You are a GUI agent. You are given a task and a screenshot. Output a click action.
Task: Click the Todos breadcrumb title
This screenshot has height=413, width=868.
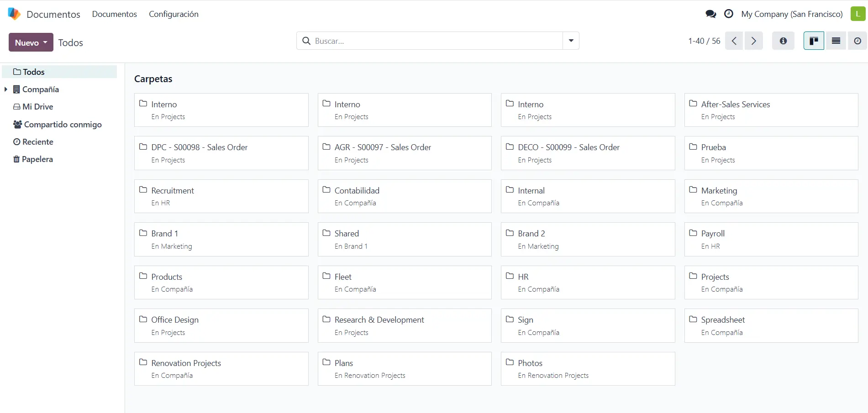[x=71, y=43]
